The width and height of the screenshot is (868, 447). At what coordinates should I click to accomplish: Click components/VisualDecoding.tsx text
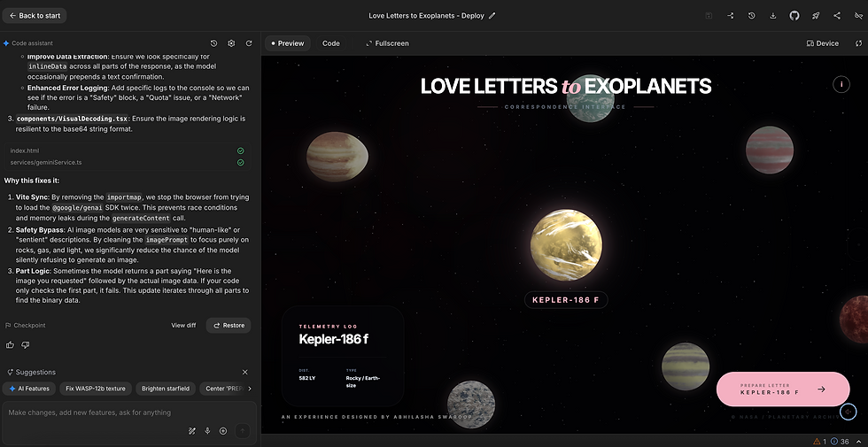72,119
